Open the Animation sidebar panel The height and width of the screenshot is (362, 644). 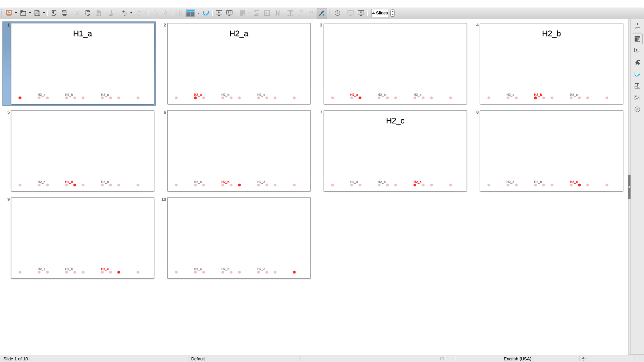coord(637,62)
